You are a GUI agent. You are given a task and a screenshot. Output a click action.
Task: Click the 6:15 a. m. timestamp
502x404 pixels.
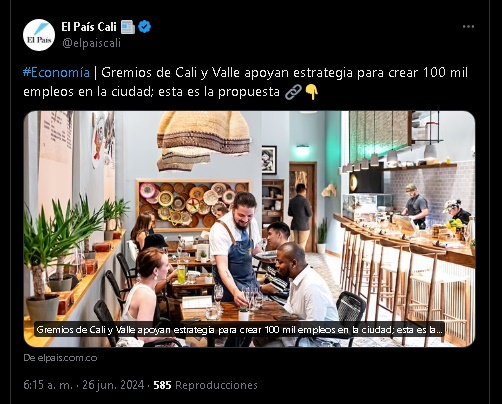48,385
